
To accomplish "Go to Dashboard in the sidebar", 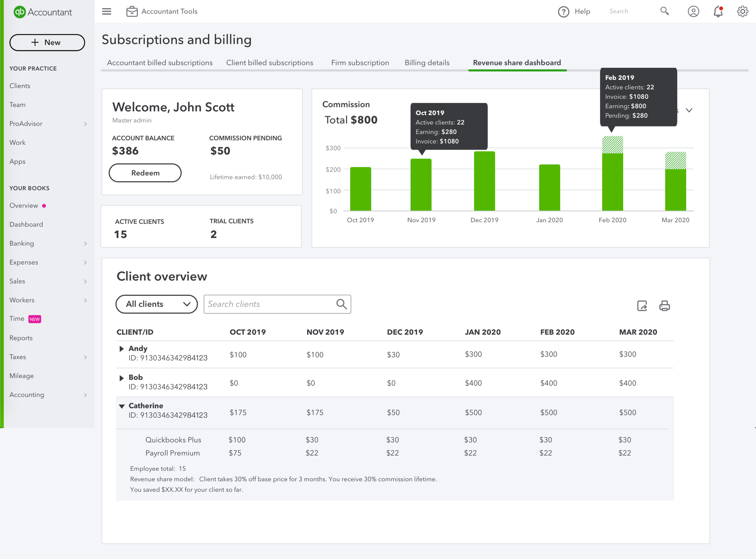I will coord(26,224).
